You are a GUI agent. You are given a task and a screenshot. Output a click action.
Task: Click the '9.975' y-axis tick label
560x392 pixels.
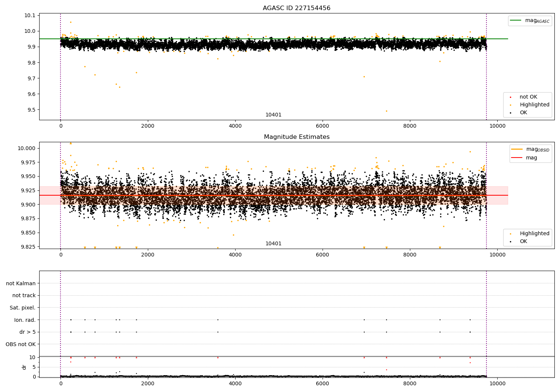click(x=28, y=162)
